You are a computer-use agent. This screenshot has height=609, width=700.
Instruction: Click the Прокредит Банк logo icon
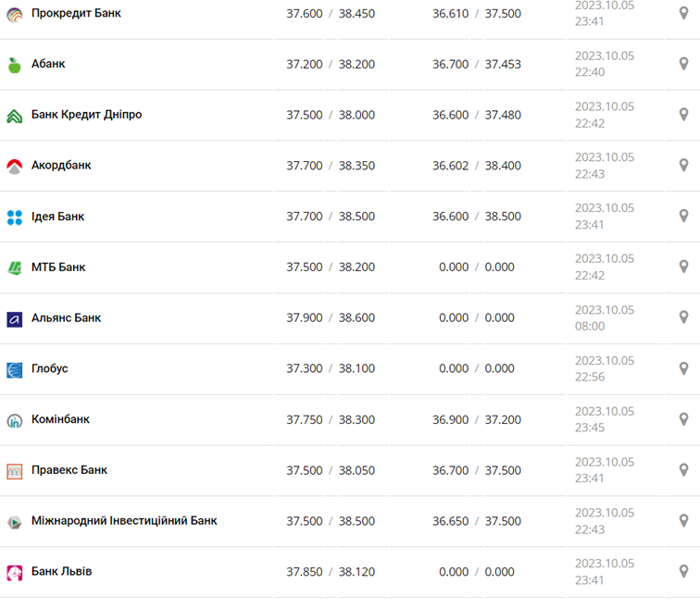14,14
